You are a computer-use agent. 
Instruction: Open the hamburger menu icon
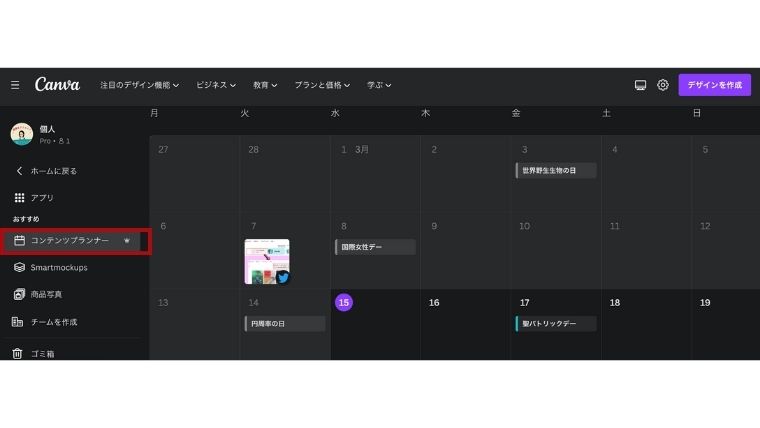coord(15,85)
